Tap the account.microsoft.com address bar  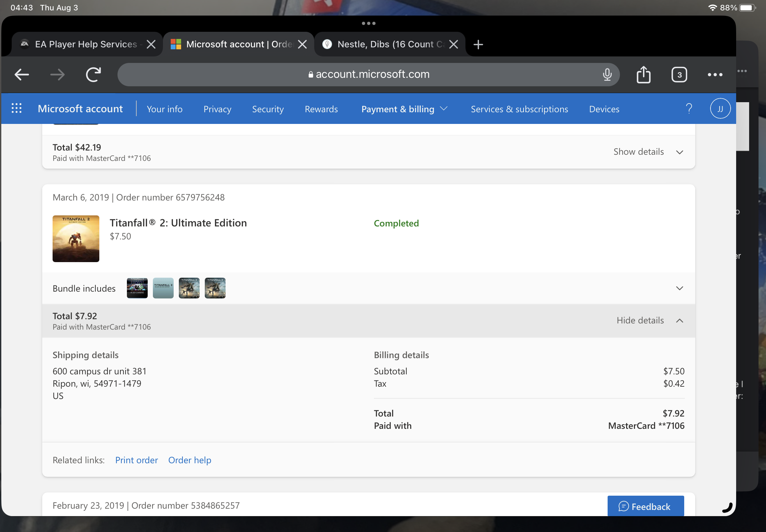point(368,74)
